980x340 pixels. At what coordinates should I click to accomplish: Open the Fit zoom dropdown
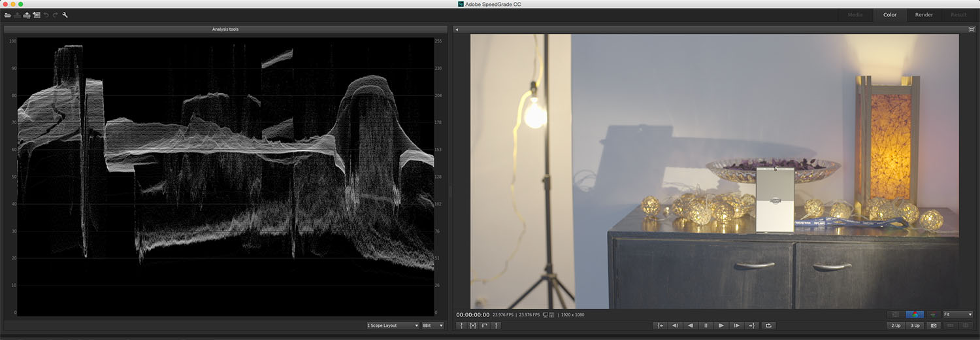957,314
